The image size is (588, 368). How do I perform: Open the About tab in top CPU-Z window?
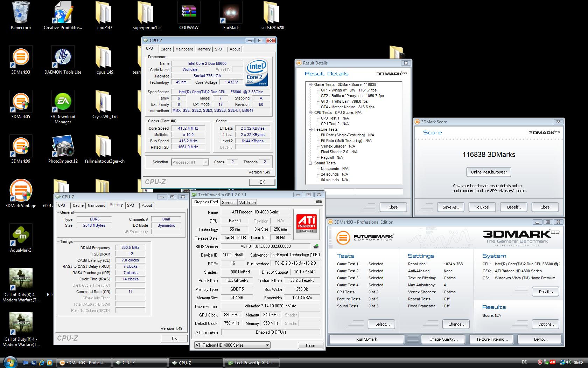point(234,49)
